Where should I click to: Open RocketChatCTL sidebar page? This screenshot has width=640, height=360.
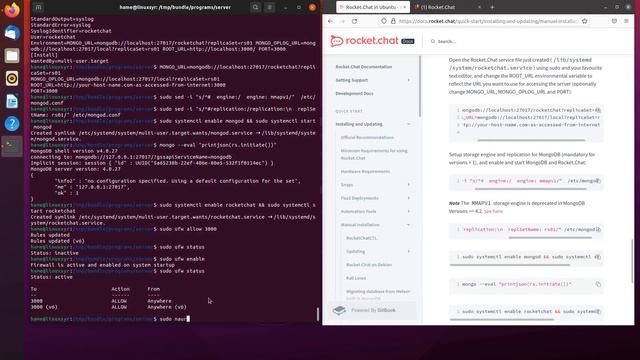(361, 238)
